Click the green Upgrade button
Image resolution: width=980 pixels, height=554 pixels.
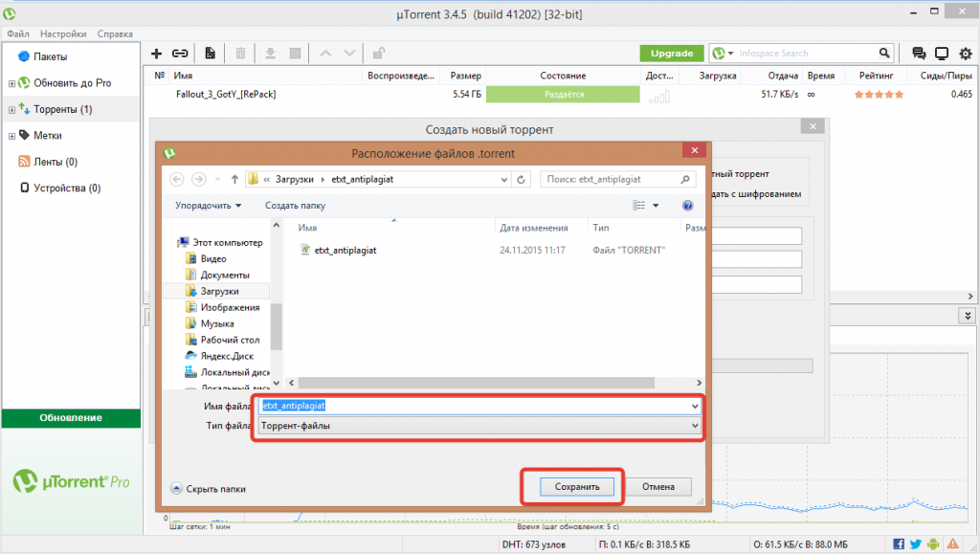[x=672, y=54]
